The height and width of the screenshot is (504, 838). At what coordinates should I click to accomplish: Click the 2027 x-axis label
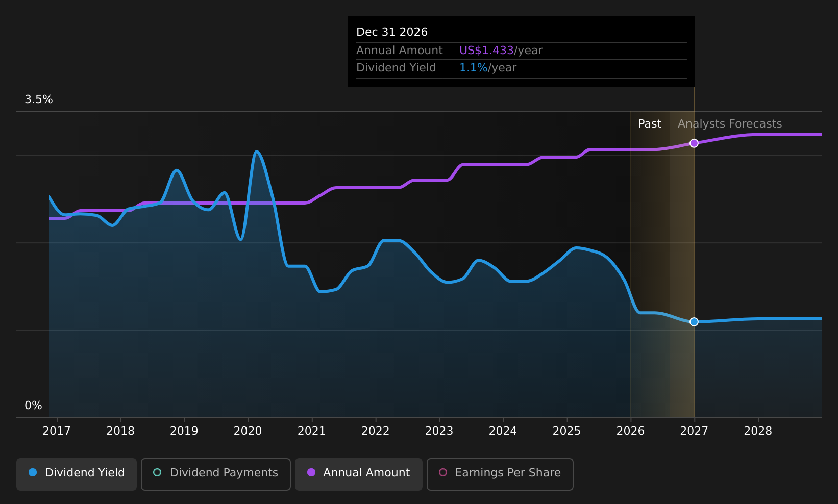coord(694,431)
